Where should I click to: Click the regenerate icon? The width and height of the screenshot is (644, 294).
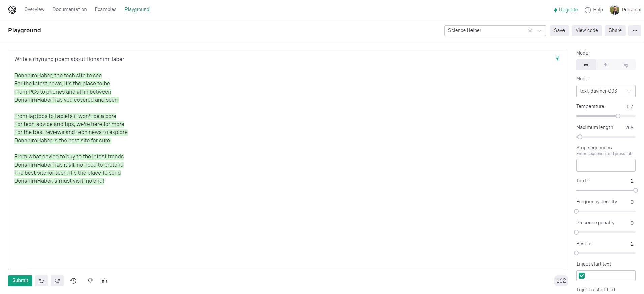[57, 281]
